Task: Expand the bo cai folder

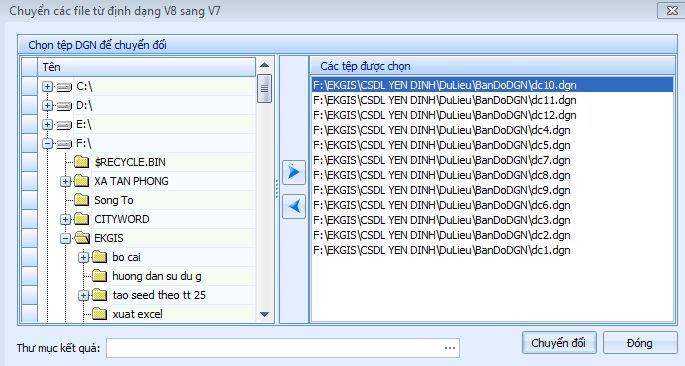Action: 83,257
